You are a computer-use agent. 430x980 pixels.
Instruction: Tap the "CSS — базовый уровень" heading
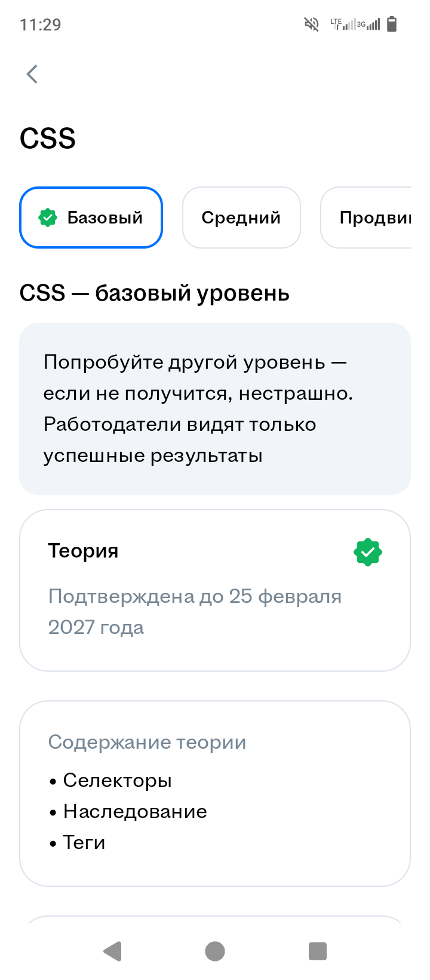[x=155, y=293]
